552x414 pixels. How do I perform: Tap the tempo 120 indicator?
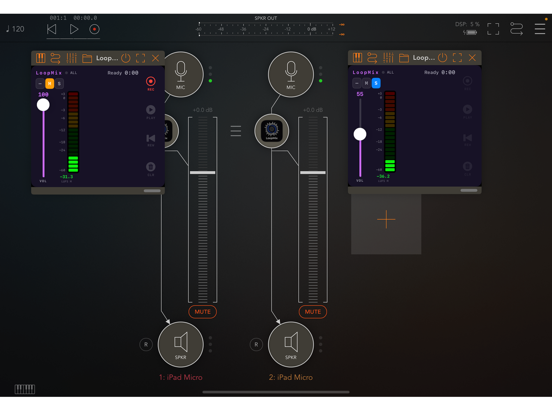click(15, 29)
